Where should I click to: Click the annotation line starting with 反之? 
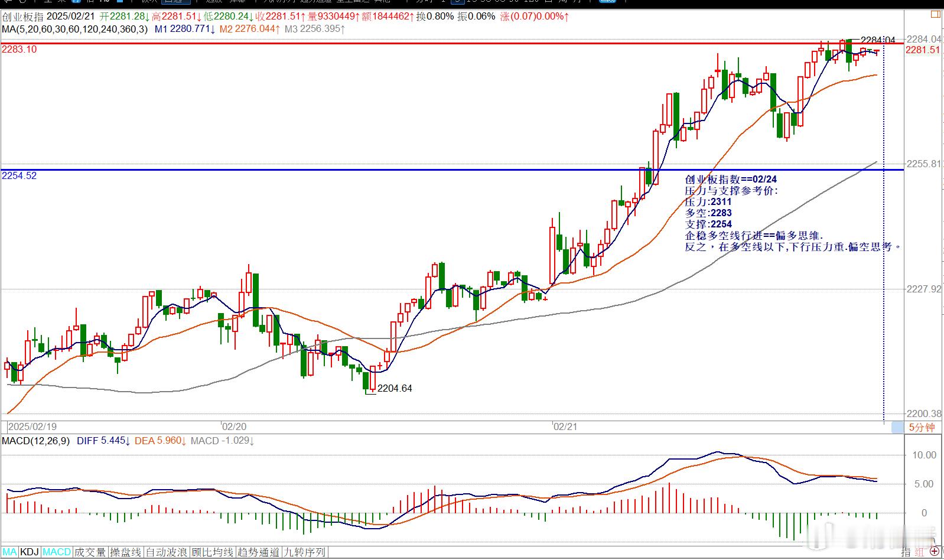[793, 247]
